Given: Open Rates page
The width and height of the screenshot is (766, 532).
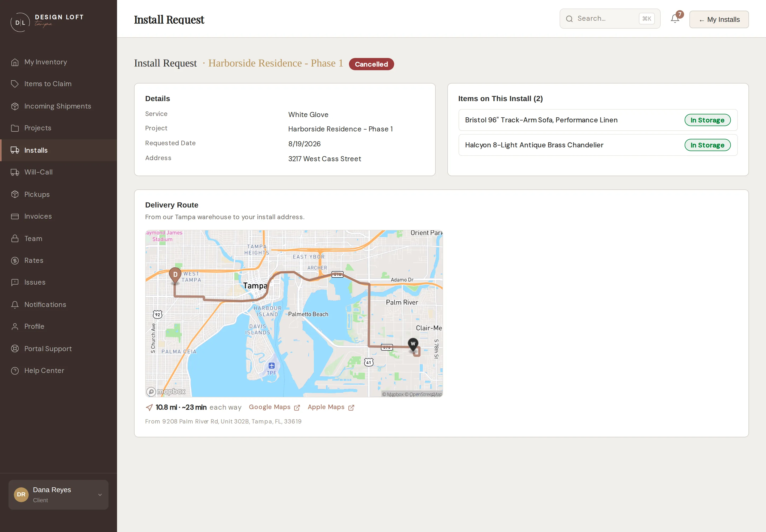Looking at the screenshot, I should coord(58,260).
